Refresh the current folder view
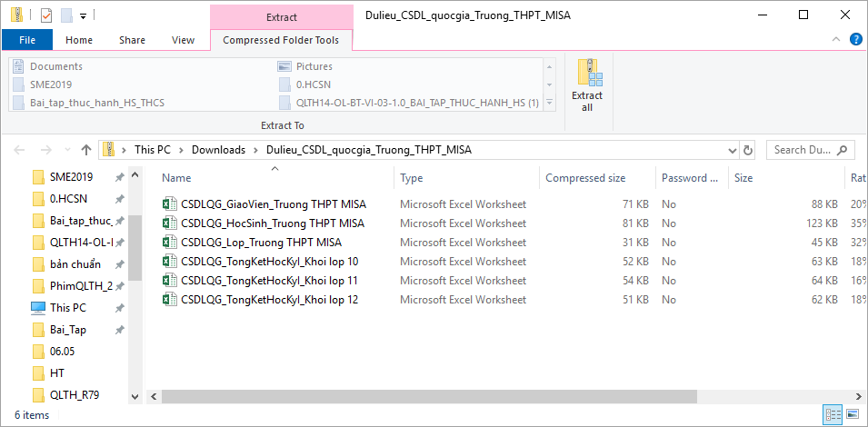Image resolution: width=868 pixels, height=427 pixels. point(748,150)
